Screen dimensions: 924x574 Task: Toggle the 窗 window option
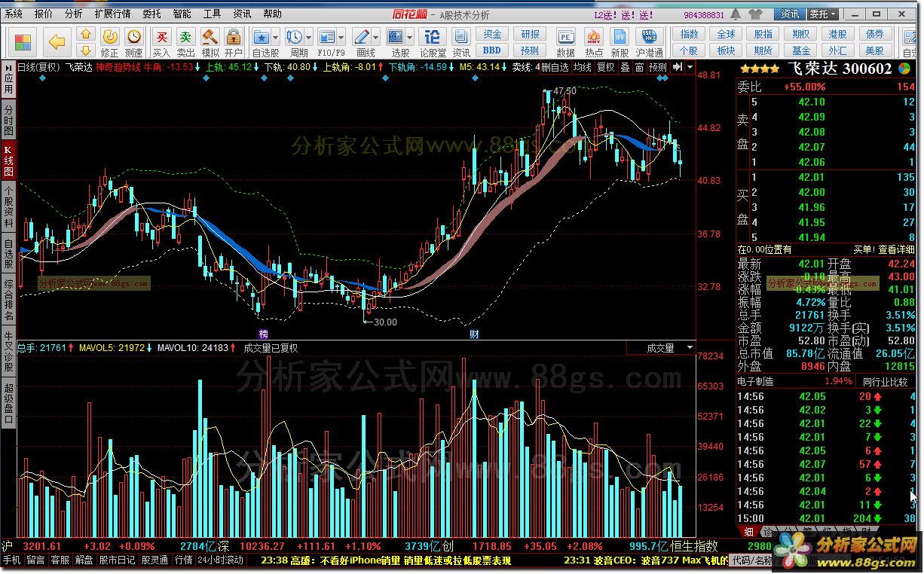[639, 67]
